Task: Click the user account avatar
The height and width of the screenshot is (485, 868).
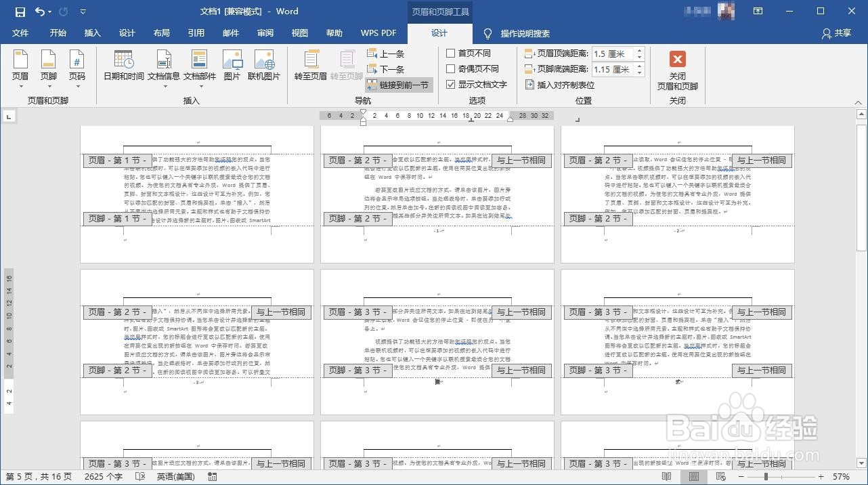Action: (x=726, y=12)
